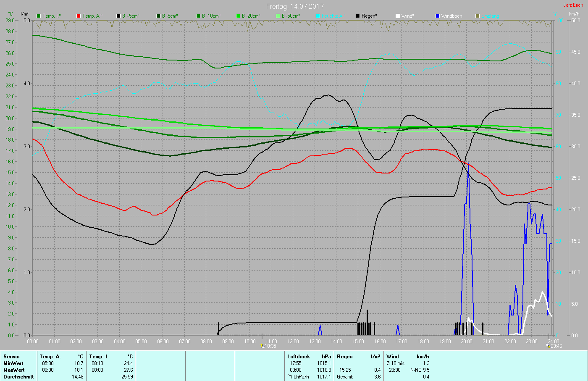Select the MinWert row label
588x381 pixels.
click(x=13, y=363)
